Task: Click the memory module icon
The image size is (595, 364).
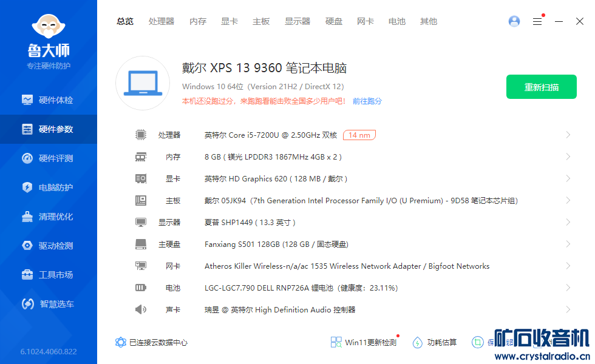Action: pyautogui.click(x=141, y=157)
